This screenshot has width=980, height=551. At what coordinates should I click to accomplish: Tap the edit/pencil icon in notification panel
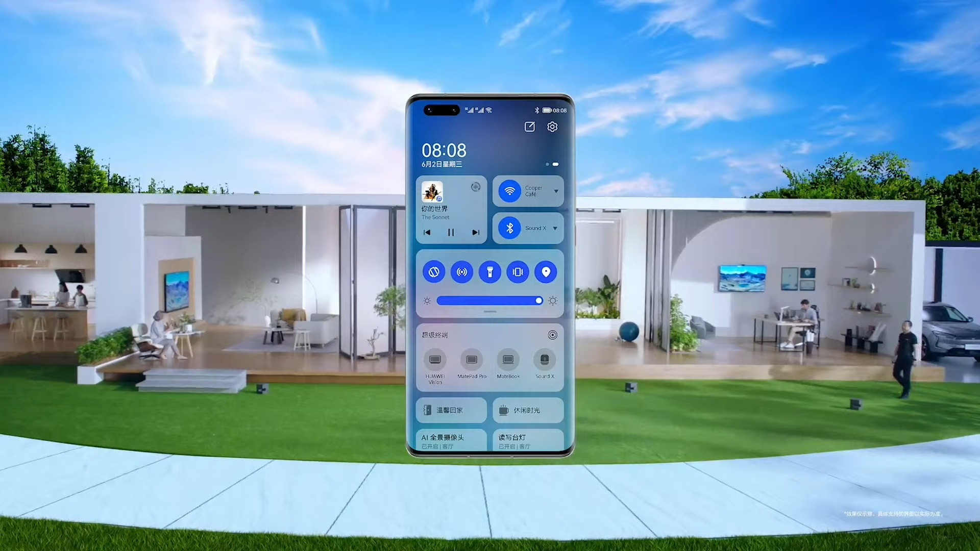coord(530,127)
